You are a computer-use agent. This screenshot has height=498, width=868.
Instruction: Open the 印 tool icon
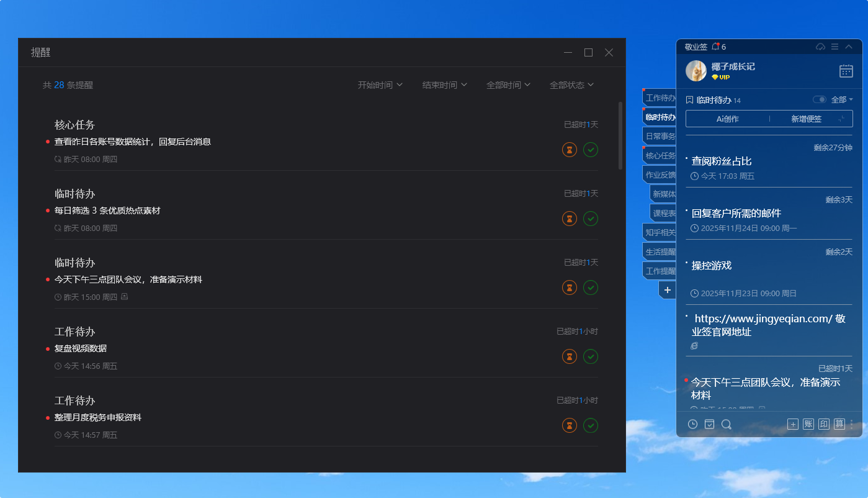pyautogui.click(x=824, y=424)
